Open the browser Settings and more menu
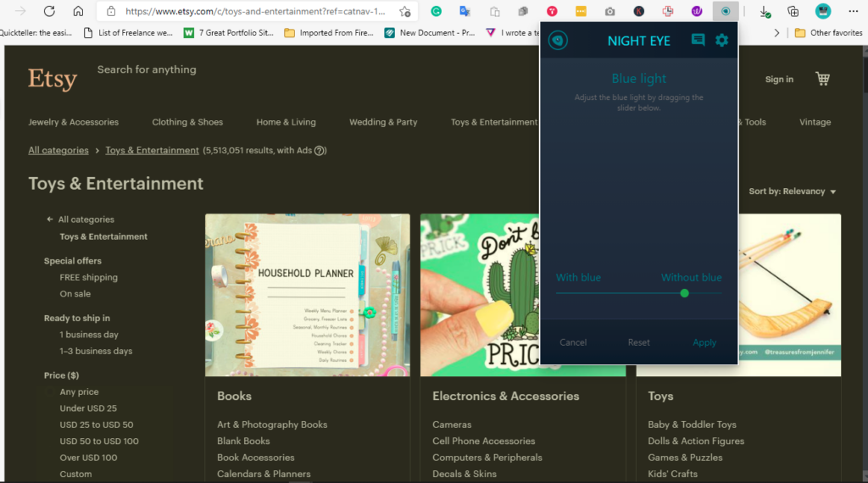This screenshot has height=483, width=868. (x=853, y=11)
